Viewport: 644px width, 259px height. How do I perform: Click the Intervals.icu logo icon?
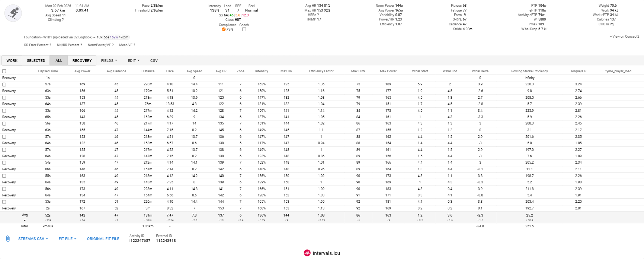[x=307, y=253]
